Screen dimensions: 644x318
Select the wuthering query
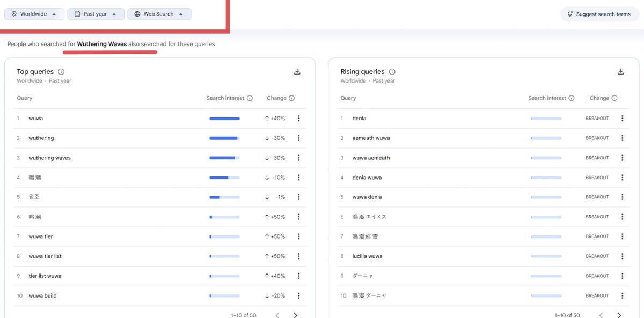(x=41, y=138)
